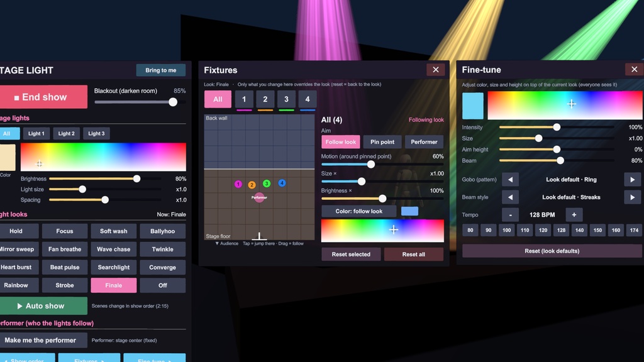Click the Performer marker on stage map

click(x=259, y=197)
